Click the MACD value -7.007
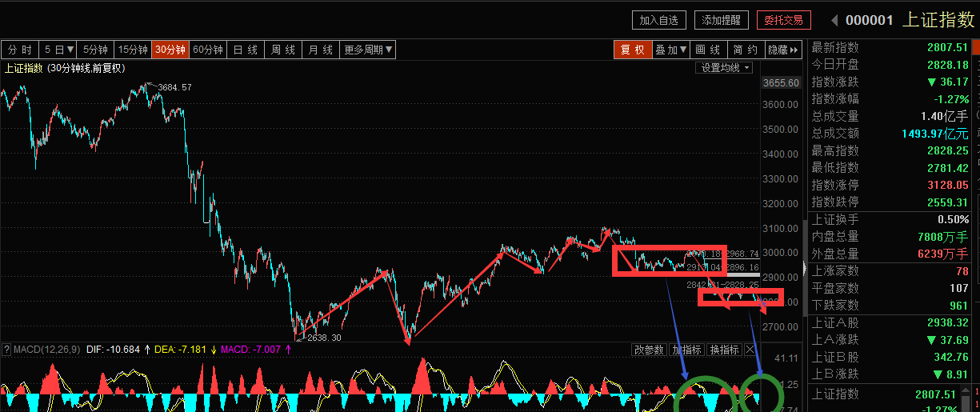980x412 pixels. pyautogui.click(x=266, y=350)
